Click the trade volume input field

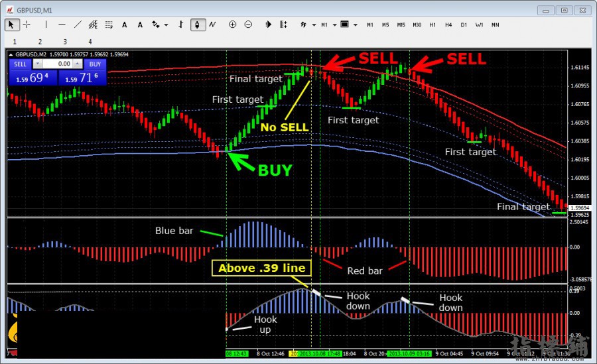(57, 64)
